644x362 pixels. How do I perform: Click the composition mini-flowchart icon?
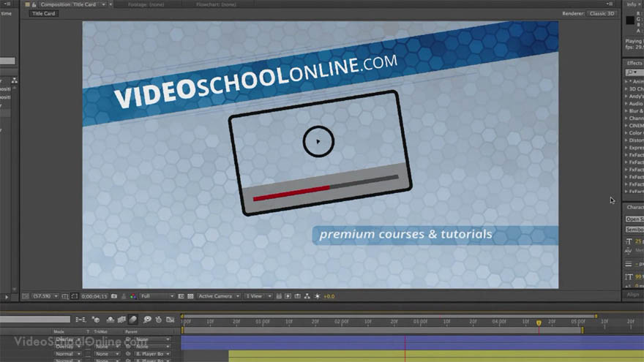point(80,320)
